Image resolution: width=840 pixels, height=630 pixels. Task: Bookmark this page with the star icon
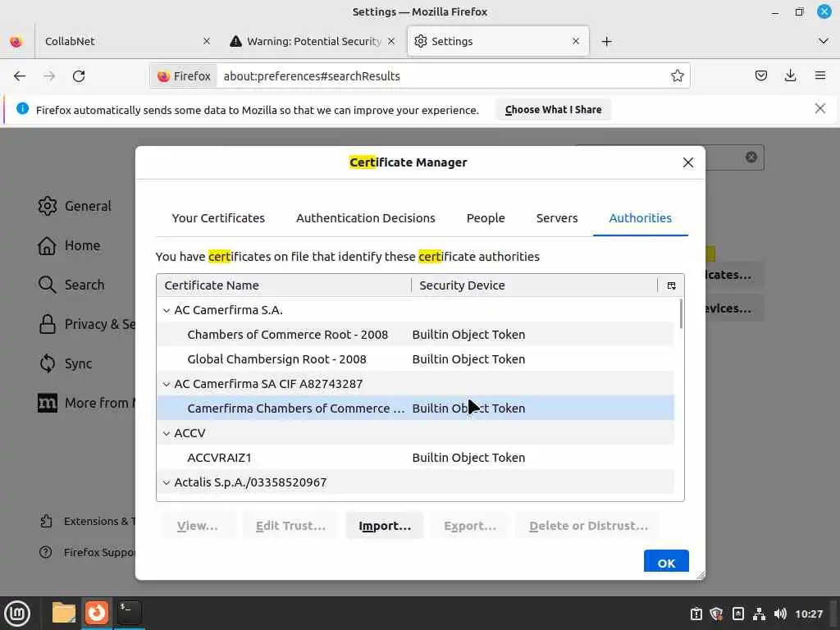point(677,76)
